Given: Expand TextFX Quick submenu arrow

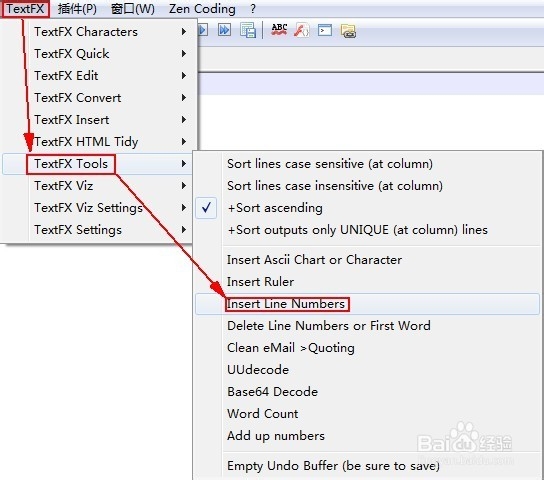Looking at the screenshot, I should pyautogui.click(x=184, y=53).
